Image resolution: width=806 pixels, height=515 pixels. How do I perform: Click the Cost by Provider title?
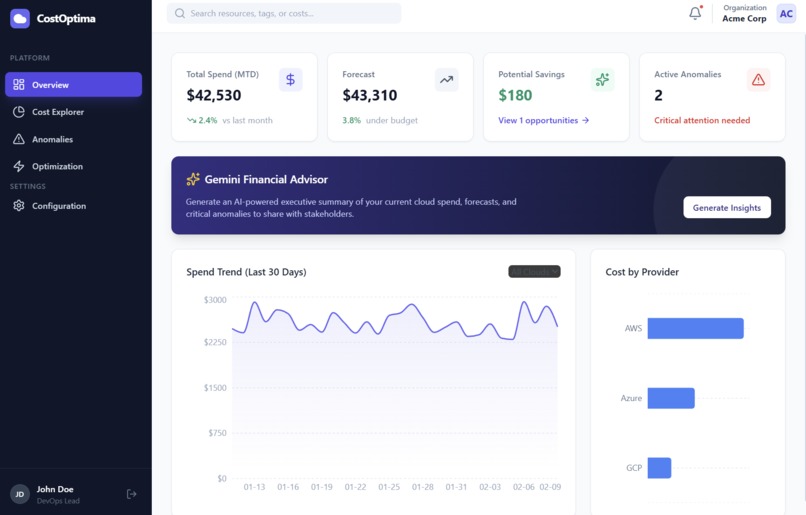pyautogui.click(x=642, y=272)
